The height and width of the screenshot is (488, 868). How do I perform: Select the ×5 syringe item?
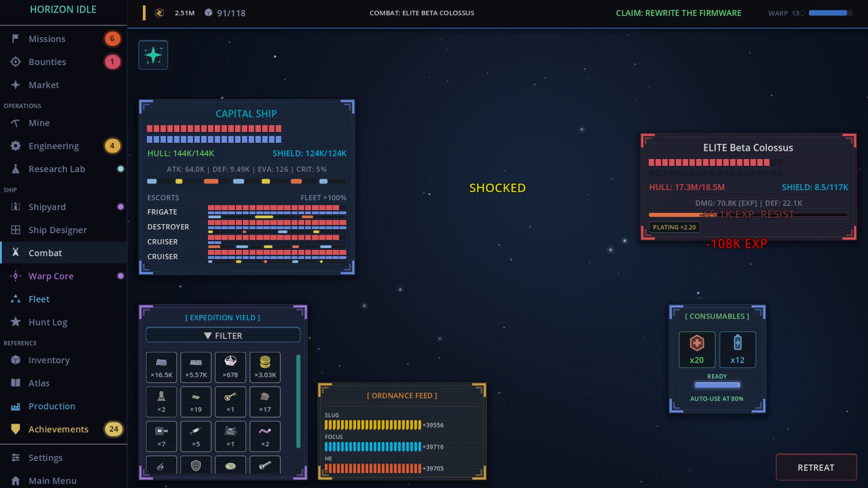pos(196,436)
